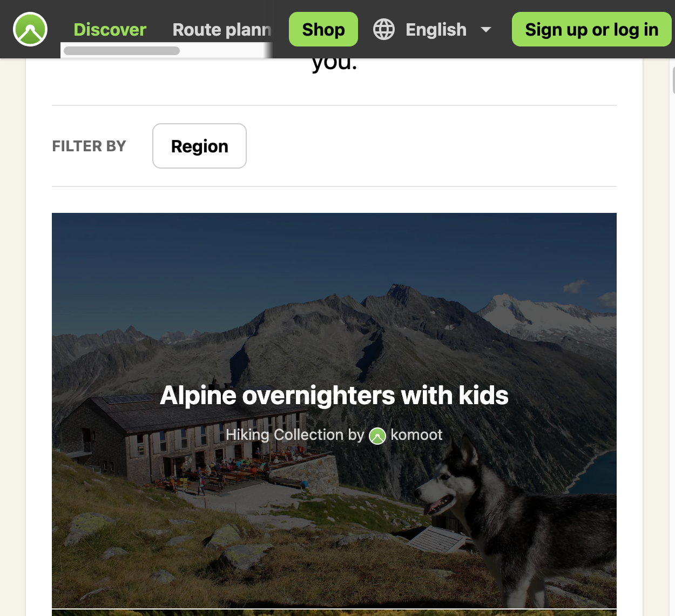
Task: Click Sign up or log in
Action: point(592,29)
